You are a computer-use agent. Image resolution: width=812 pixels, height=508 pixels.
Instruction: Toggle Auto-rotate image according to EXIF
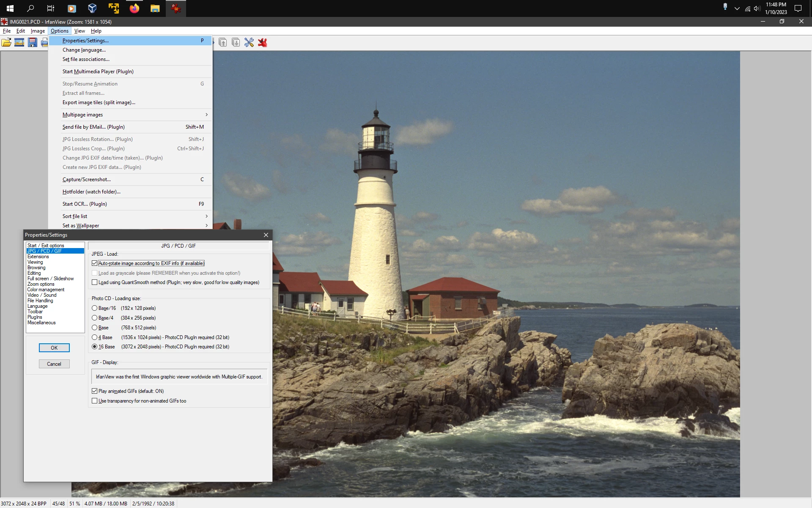click(95, 263)
